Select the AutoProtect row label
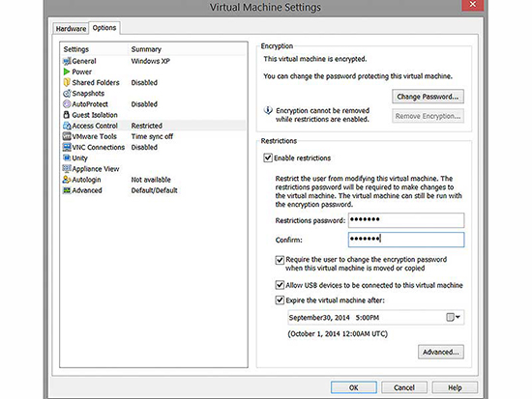Screen dimensions: 532x399 (x=90, y=104)
